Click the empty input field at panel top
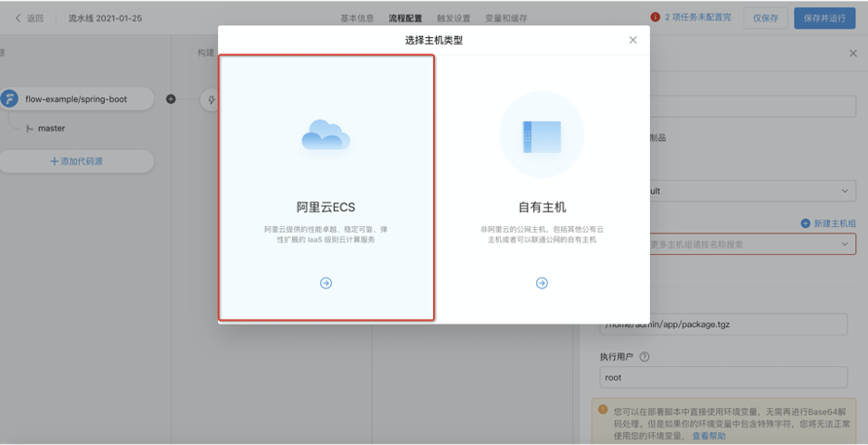Viewport: 868px width, 445px height. click(x=753, y=107)
